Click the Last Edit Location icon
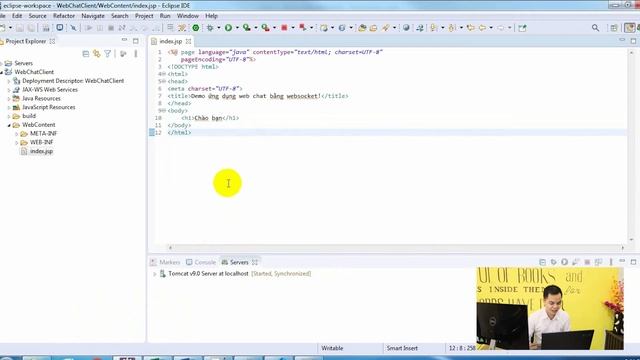The image size is (640, 360). click(x=471, y=28)
